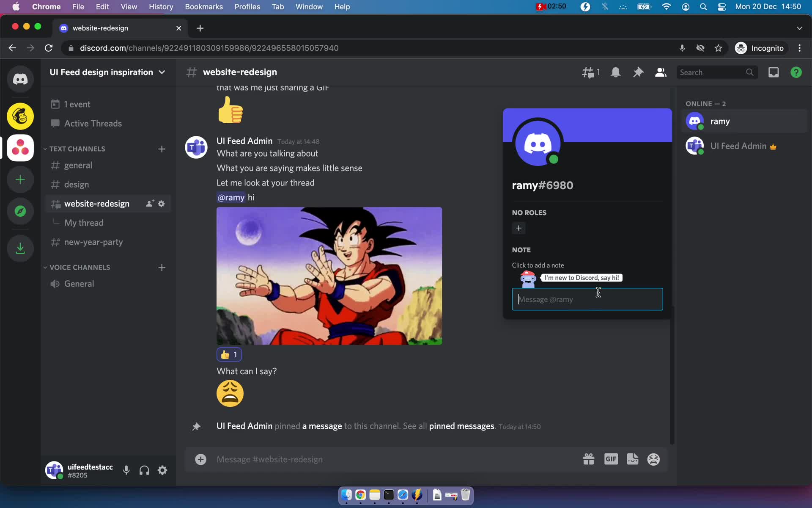Open the View menu
The height and width of the screenshot is (508, 812).
click(x=129, y=7)
